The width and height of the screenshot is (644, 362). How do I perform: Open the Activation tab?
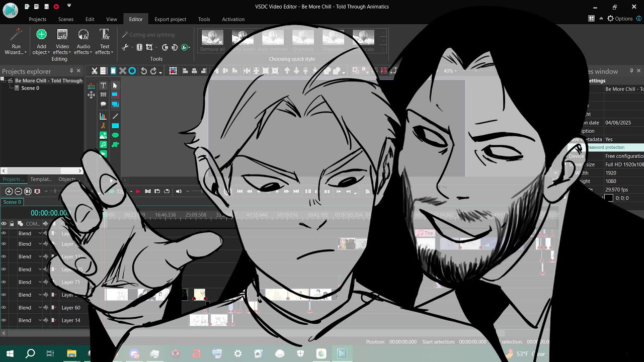click(233, 19)
